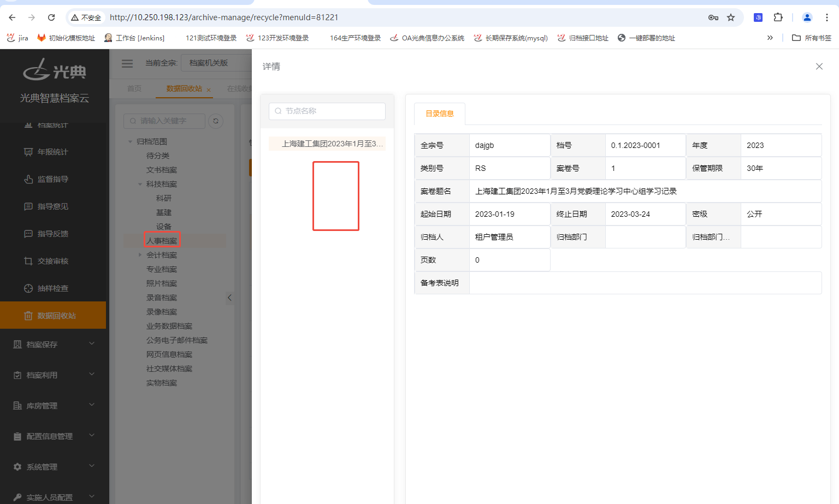Open 档案机关版 fonds dropdown
The image size is (839, 504).
point(216,63)
